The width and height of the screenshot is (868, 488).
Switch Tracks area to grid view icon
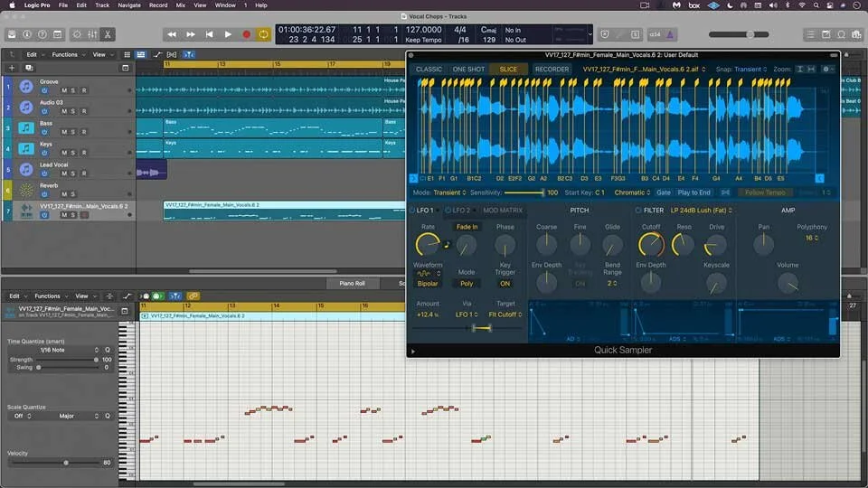click(127, 54)
